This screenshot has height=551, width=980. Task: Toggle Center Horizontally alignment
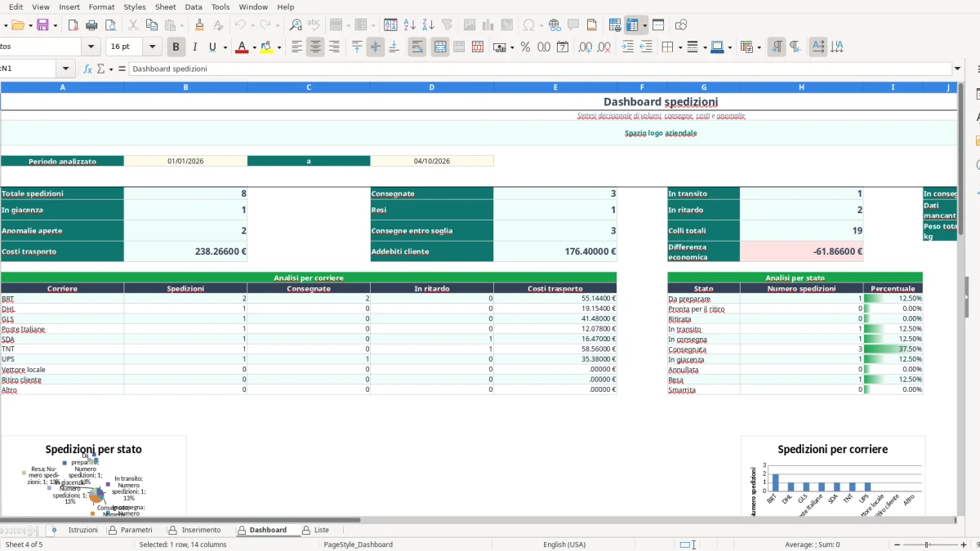click(x=315, y=47)
